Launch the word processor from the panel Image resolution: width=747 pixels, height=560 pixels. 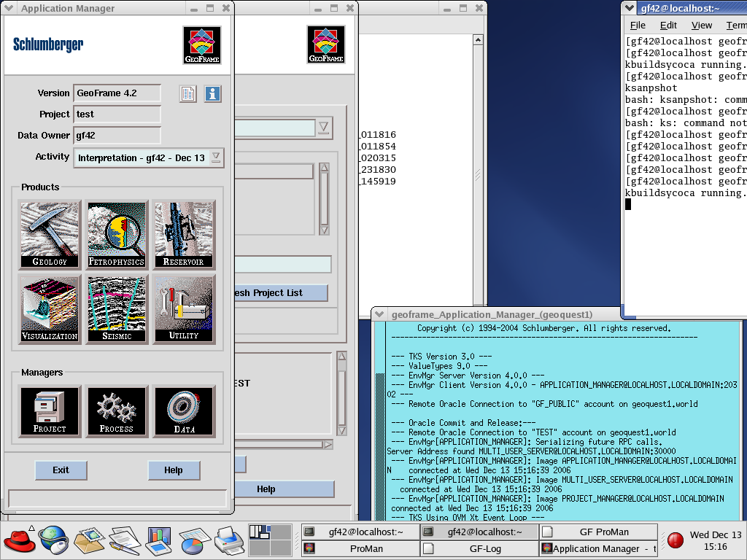point(124,540)
